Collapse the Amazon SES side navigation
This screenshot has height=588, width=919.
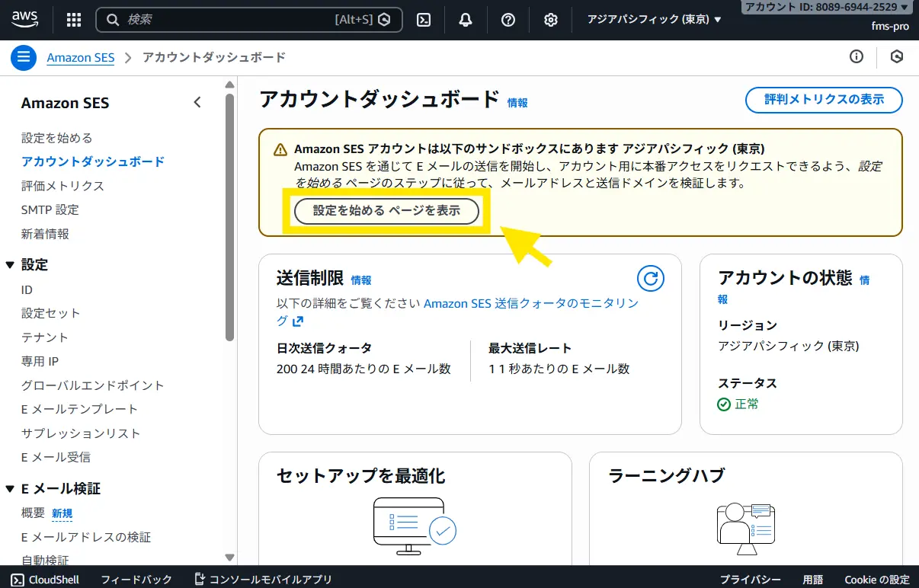coord(197,102)
